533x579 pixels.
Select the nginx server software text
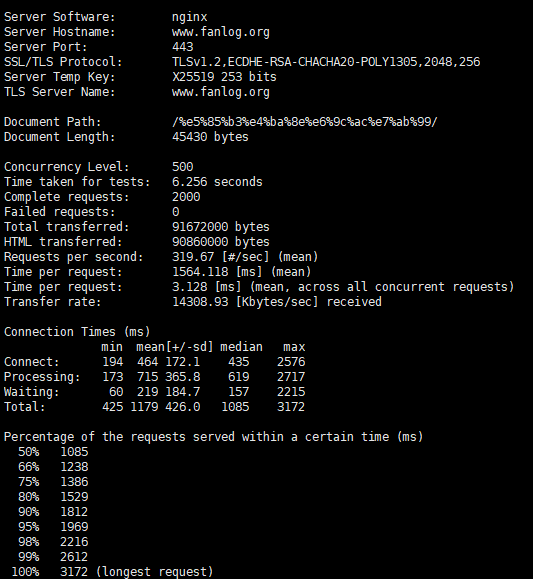click(189, 17)
